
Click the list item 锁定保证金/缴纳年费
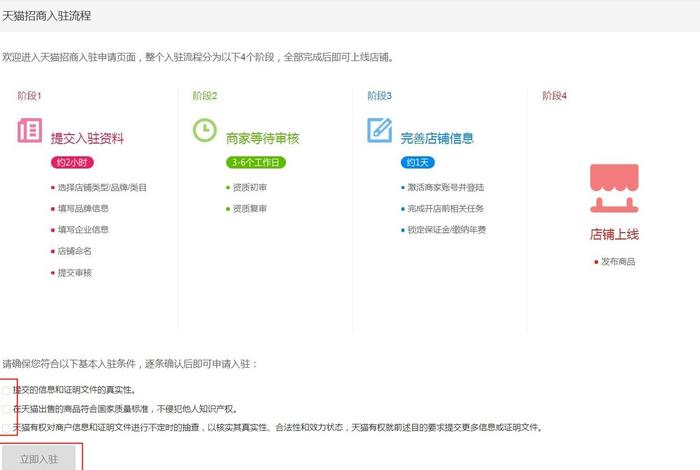446,230
